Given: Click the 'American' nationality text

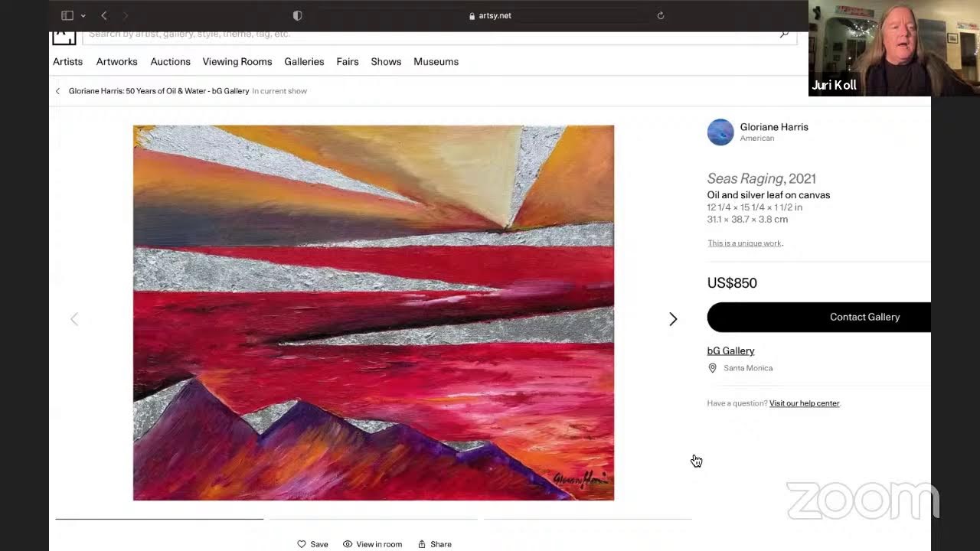Looking at the screenshot, I should pos(757,139).
